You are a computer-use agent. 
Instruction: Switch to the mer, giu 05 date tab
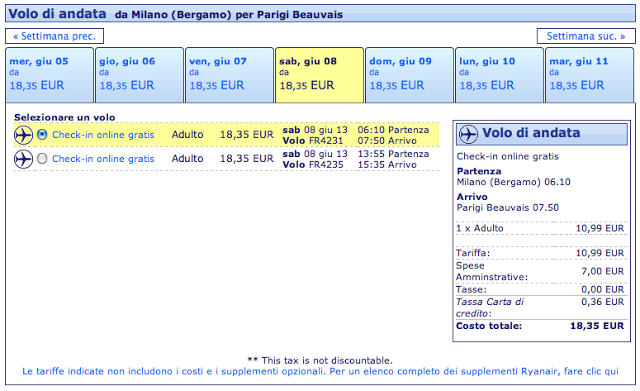[x=49, y=75]
